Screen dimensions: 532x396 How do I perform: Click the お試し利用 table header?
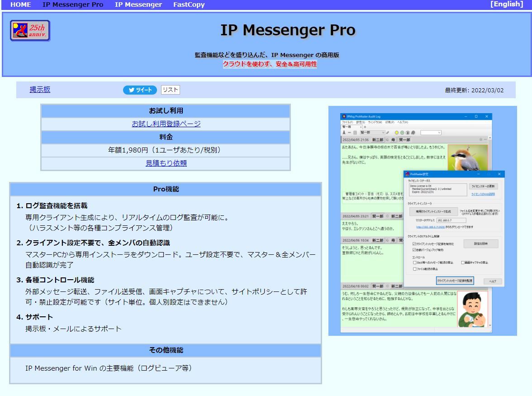pos(166,110)
